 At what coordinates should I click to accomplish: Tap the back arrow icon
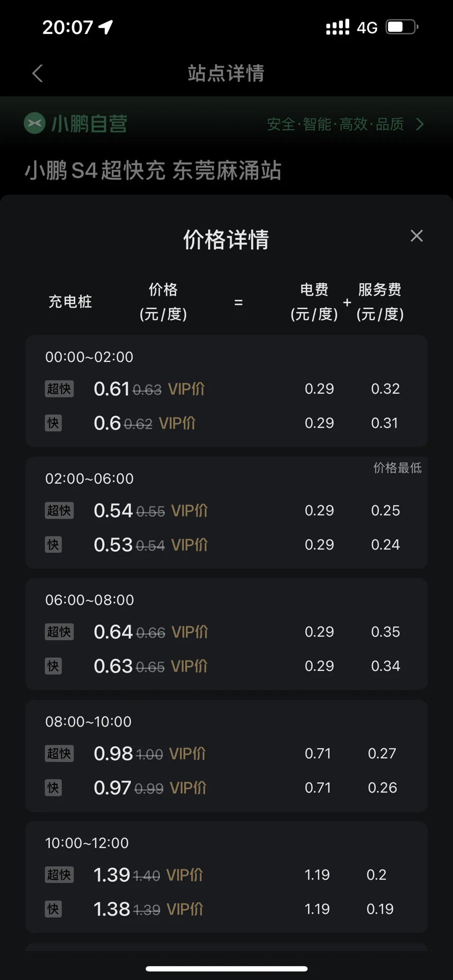pos(37,74)
